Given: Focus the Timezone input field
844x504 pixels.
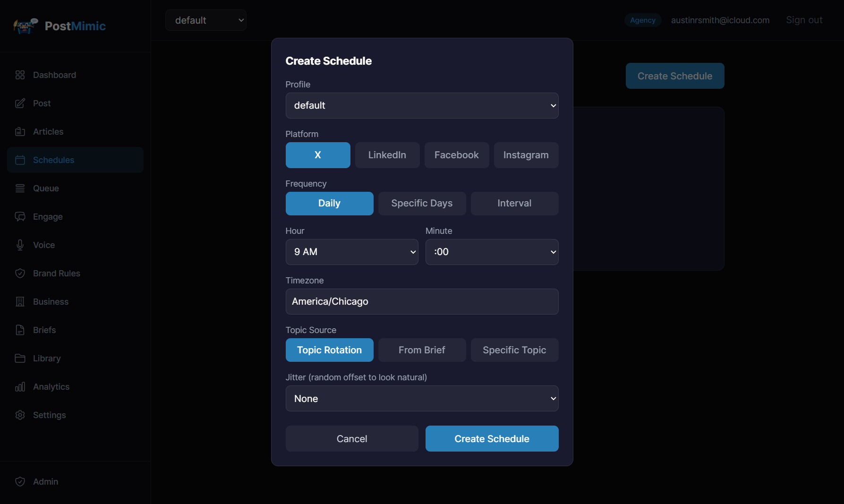Looking at the screenshot, I should 422,301.
